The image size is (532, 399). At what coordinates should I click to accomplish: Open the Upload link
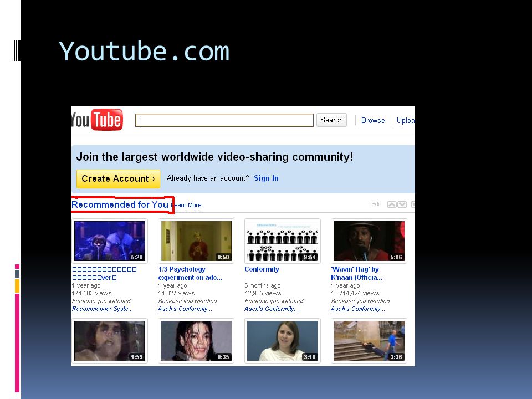406,120
